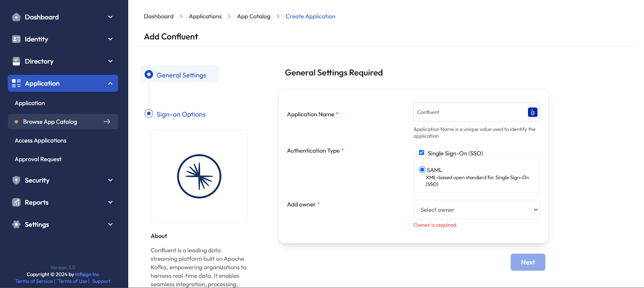Expand the Identity menu chevron
The image size is (644, 288).
click(110, 39)
